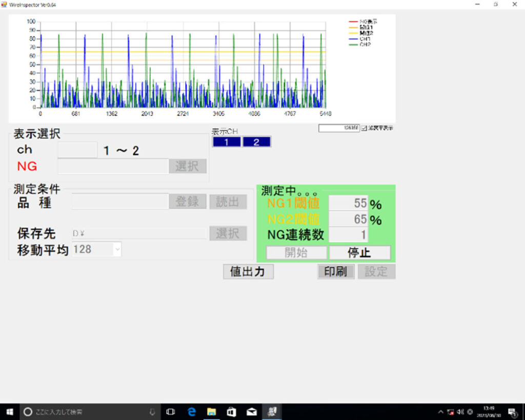The width and height of the screenshot is (525, 420).
Task: Expand the 移動平均 dropdown showing 128
Action: click(117, 250)
